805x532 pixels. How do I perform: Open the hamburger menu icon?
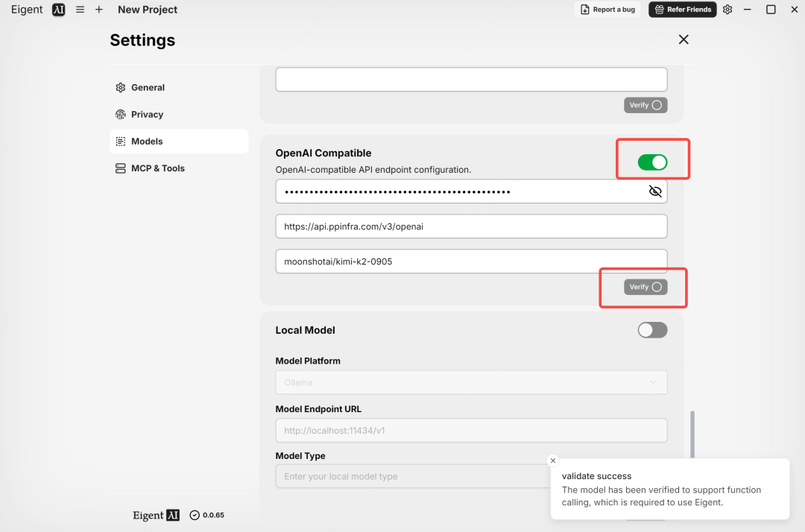pos(80,10)
